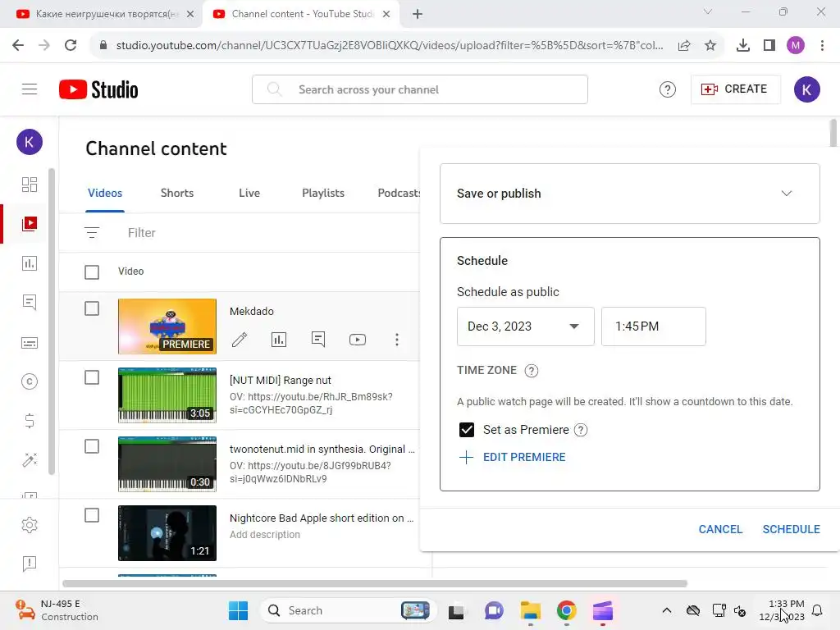The width and height of the screenshot is (840, 630).
Task: Open Windows Start button
Action: [x=239, y=610]
